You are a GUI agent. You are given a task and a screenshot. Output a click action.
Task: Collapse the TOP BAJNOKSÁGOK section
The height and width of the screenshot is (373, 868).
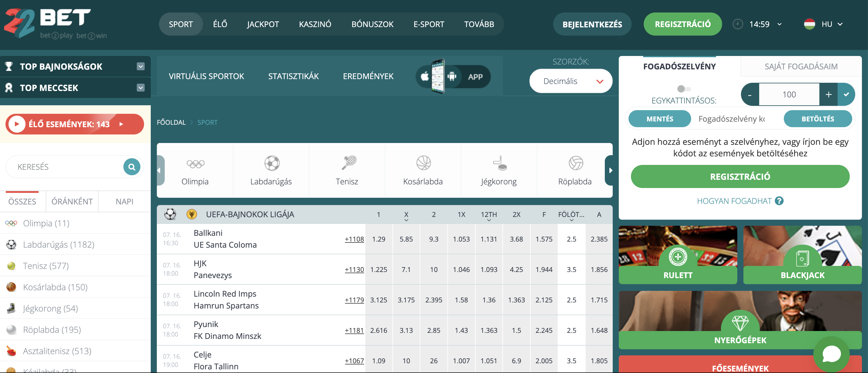(x=140, y=66)
